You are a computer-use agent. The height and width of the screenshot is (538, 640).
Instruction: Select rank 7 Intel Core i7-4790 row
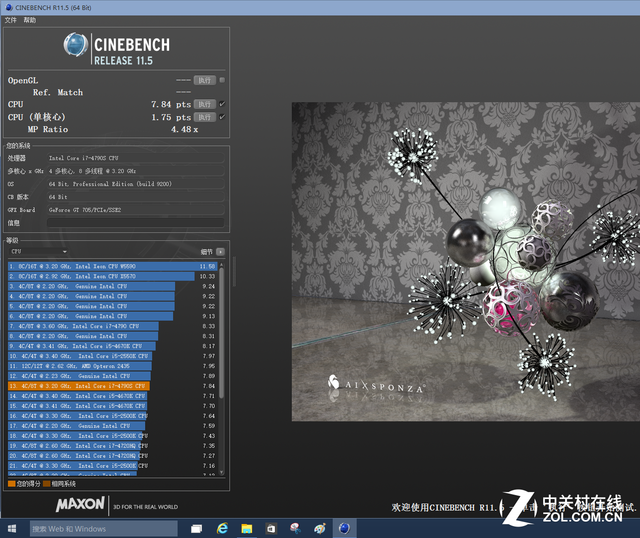(113, 326)
